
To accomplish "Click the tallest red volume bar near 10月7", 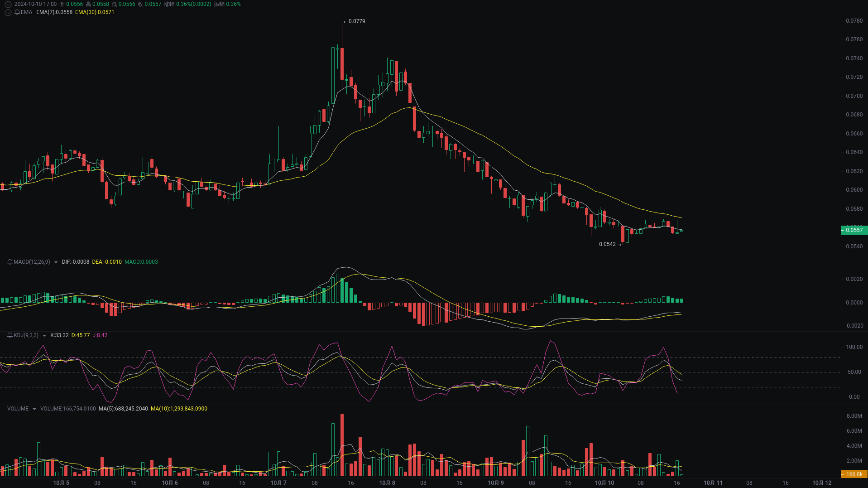I will (x=342, y=442).
